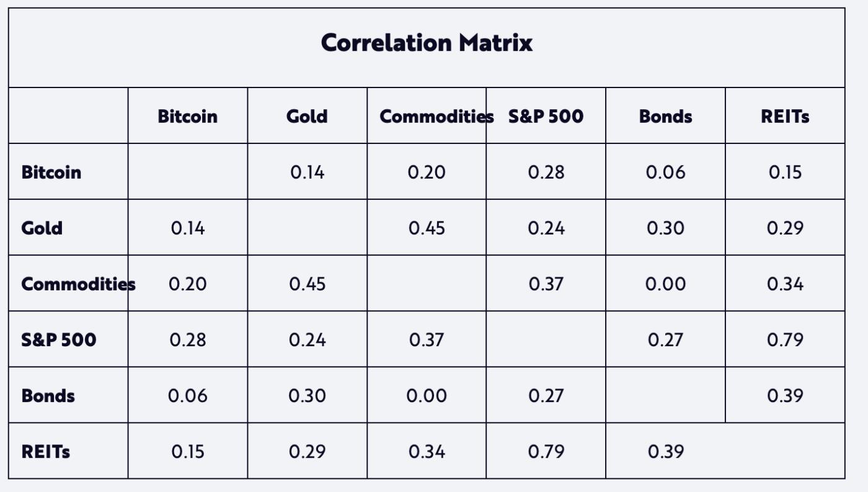Click the Commodities row label
868x492 pixels.
78,284
